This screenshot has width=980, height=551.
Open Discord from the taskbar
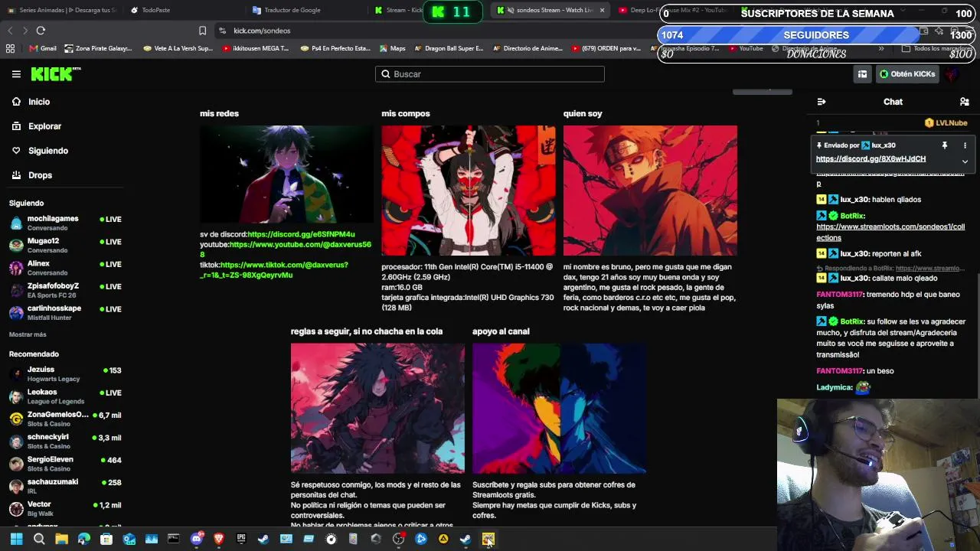point(196,540)
